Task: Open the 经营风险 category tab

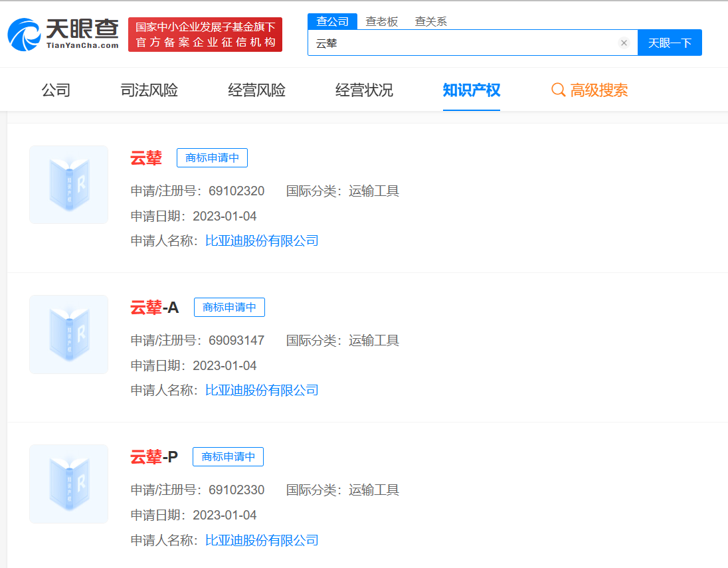Action: [x=257, y=90]
